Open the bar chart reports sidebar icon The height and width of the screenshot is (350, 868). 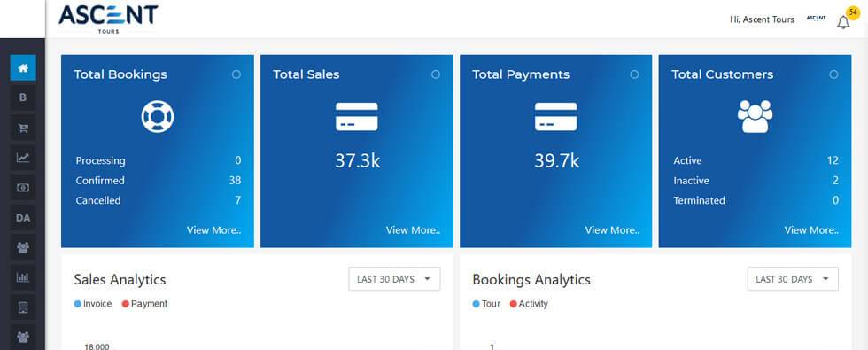(x=23, y=277)
